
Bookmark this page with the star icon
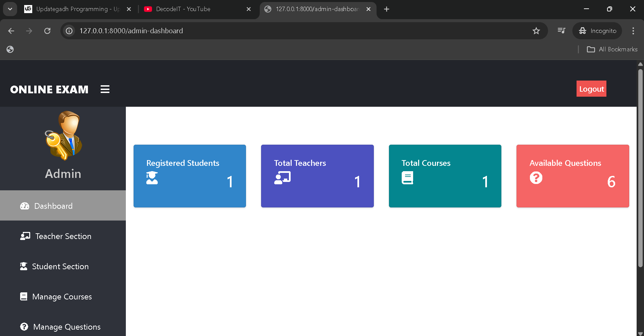click(536, 31)
